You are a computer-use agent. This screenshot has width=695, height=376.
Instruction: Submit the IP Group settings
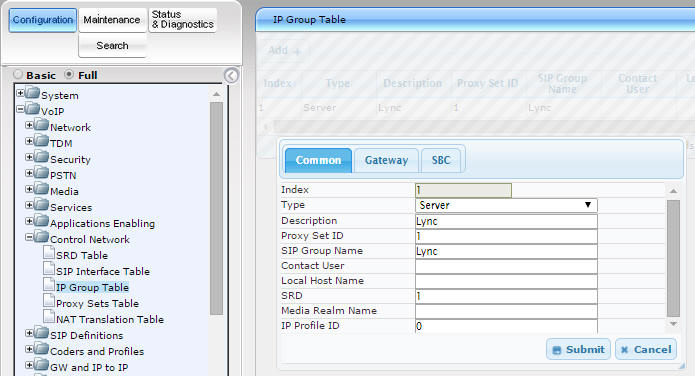tap(578, 349)
